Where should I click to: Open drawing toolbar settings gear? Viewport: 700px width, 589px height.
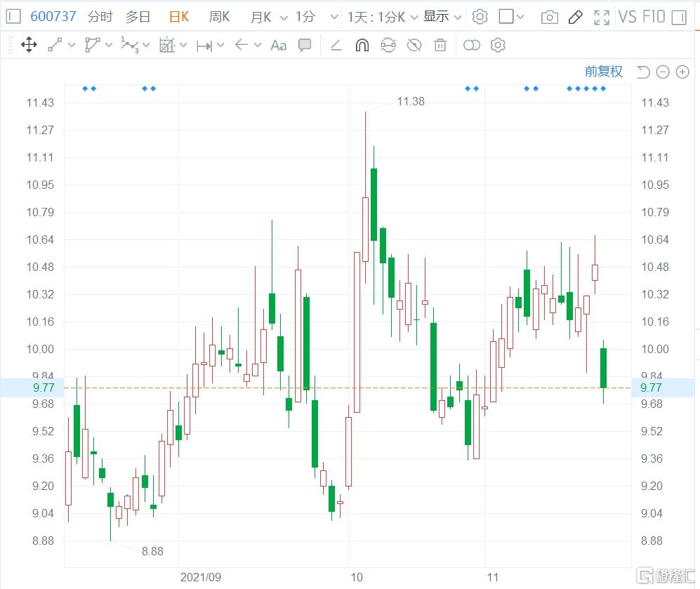coord(498,45)
